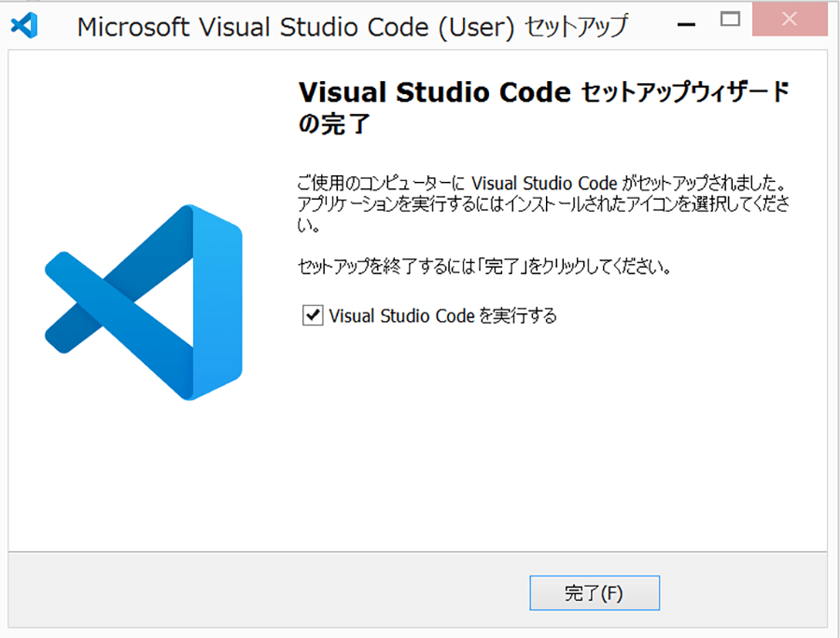Click the 完了(F) button
The width and height of the screenshot is (840, 638).
point(595,593)
